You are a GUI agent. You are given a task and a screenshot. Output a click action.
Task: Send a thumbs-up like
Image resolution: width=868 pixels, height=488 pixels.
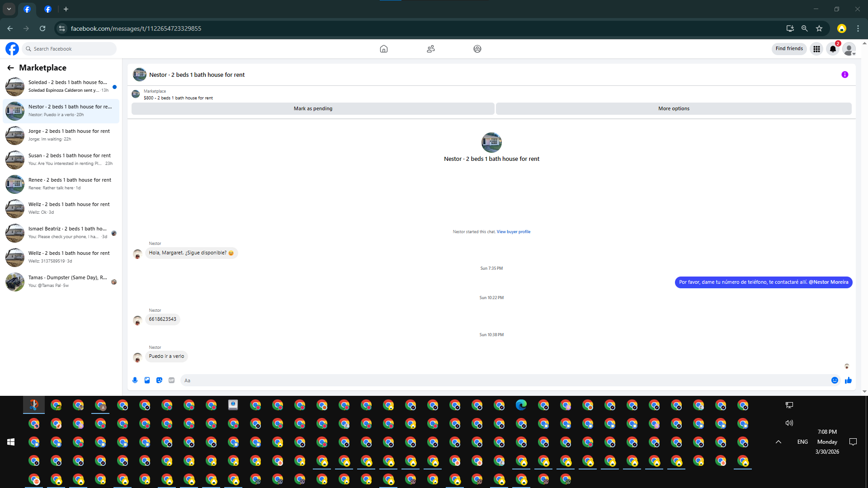click(x=848, y=380)
